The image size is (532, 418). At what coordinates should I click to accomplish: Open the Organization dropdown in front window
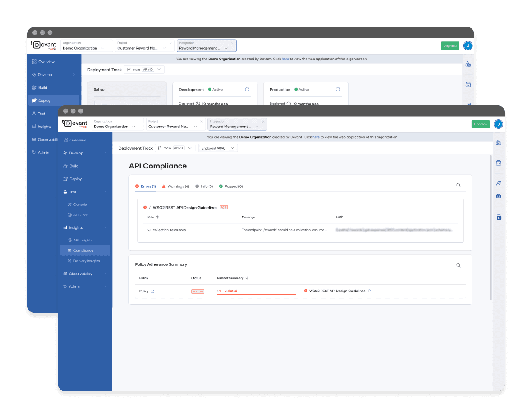118,124
